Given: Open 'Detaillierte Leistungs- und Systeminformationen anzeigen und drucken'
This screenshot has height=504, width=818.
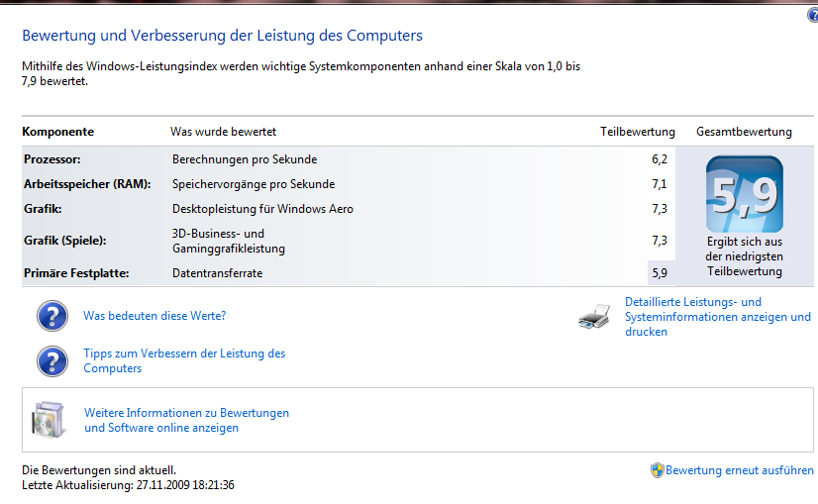Looking at the screenshot, I should coord(718,317).
